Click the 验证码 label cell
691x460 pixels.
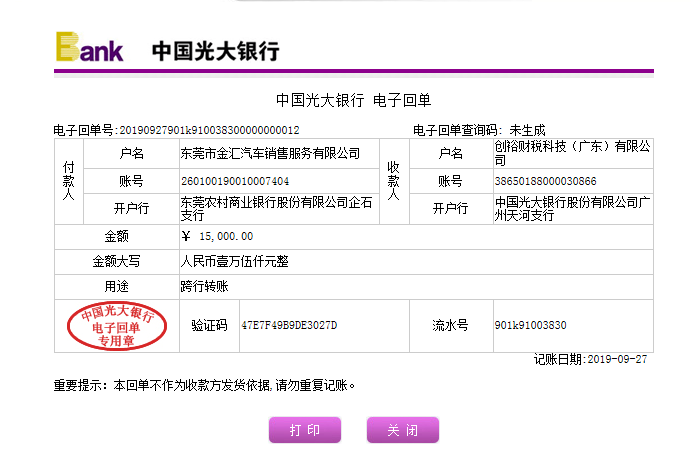coord(209,326)
